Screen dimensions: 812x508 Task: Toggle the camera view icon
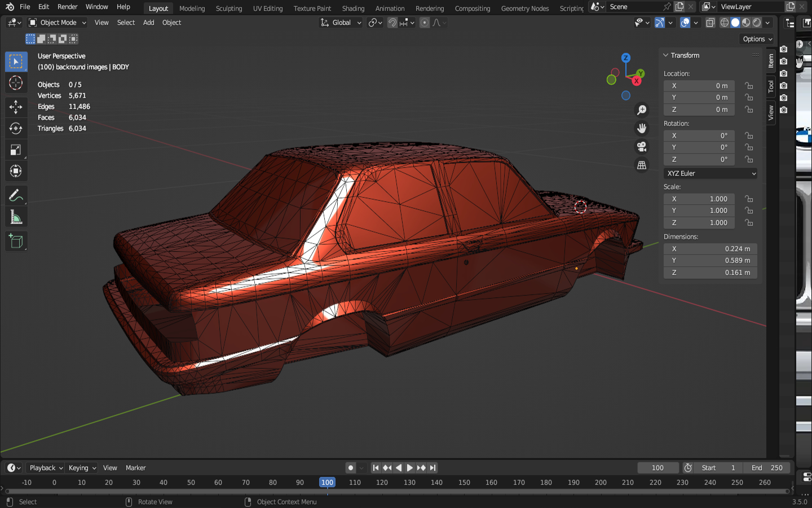click(x=642, y=147)
